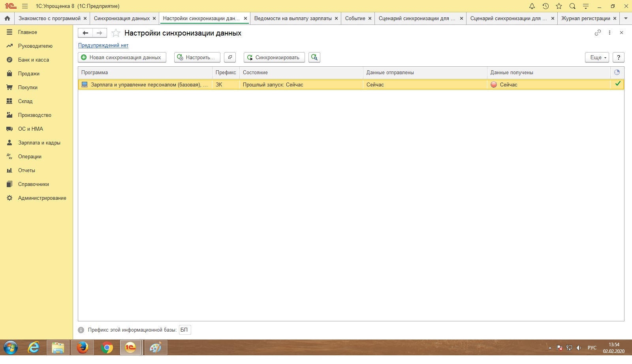This screenshot has height=364, width=632.
Task: Click the Предупреждений нет link
Action: pos(103,45)
